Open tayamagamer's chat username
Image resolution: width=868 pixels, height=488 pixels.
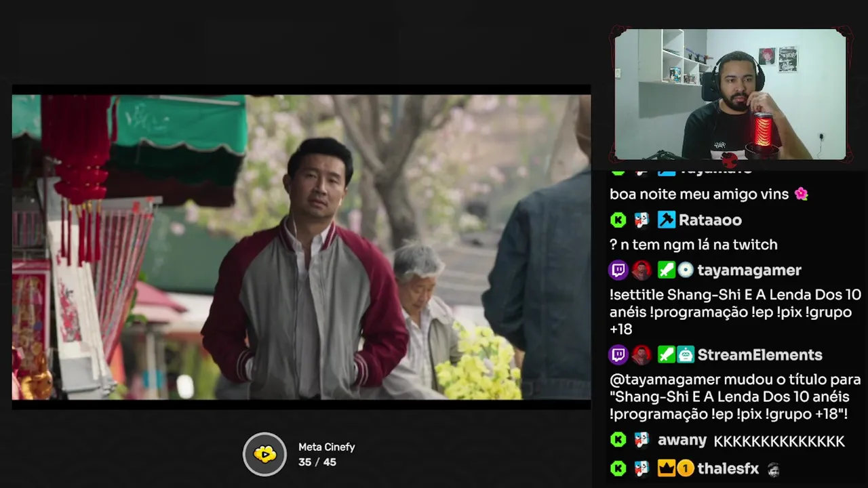(749, 270)
